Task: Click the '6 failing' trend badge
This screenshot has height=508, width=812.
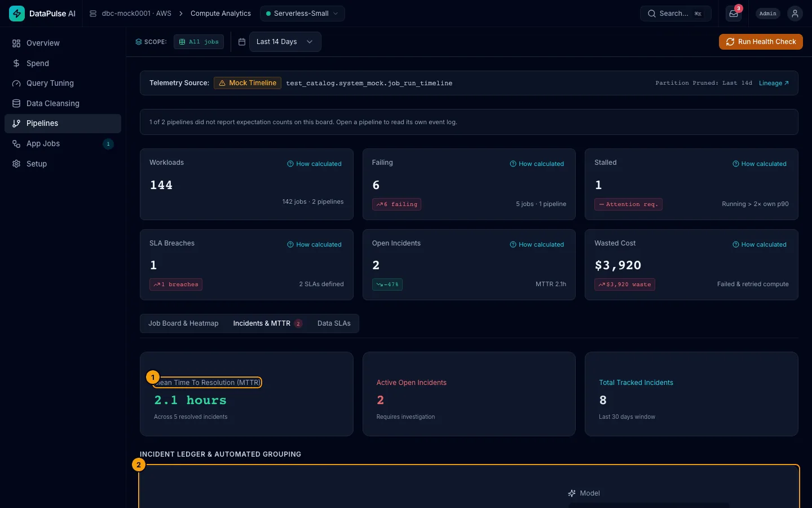Action: pyautogui.click(x=396, y=204)
